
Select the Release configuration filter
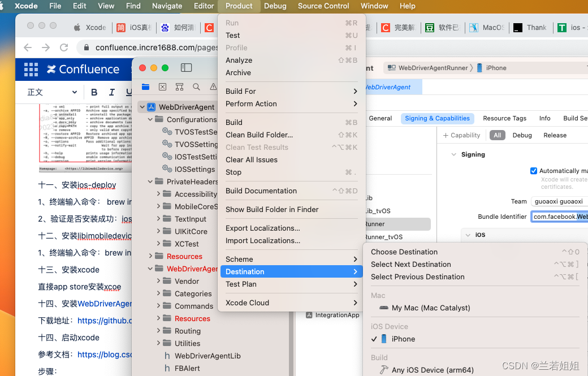(x=555, y=135)
